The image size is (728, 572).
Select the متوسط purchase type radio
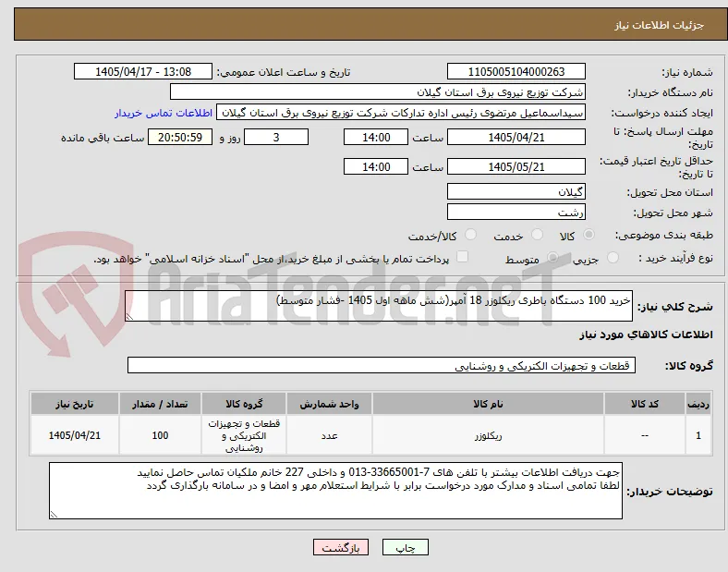552,257
